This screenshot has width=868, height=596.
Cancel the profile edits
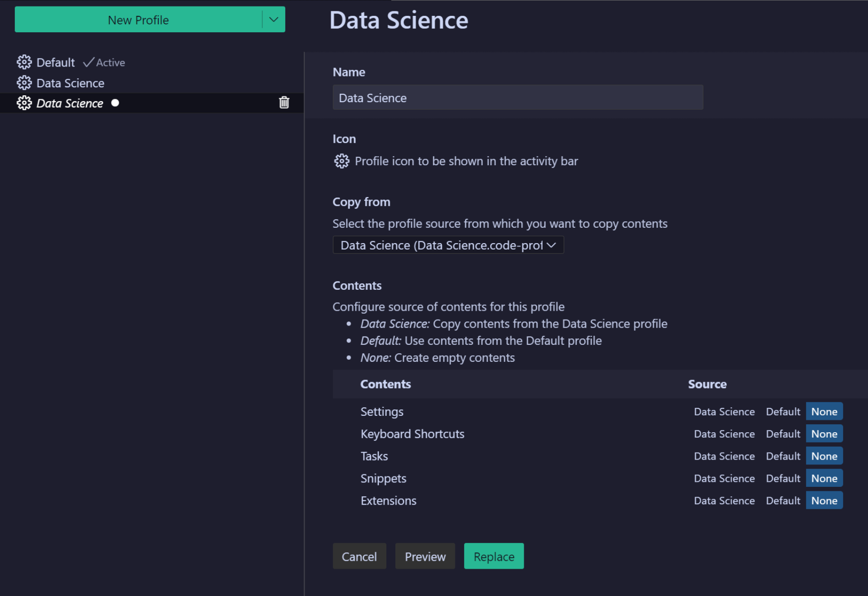point(359,556)
